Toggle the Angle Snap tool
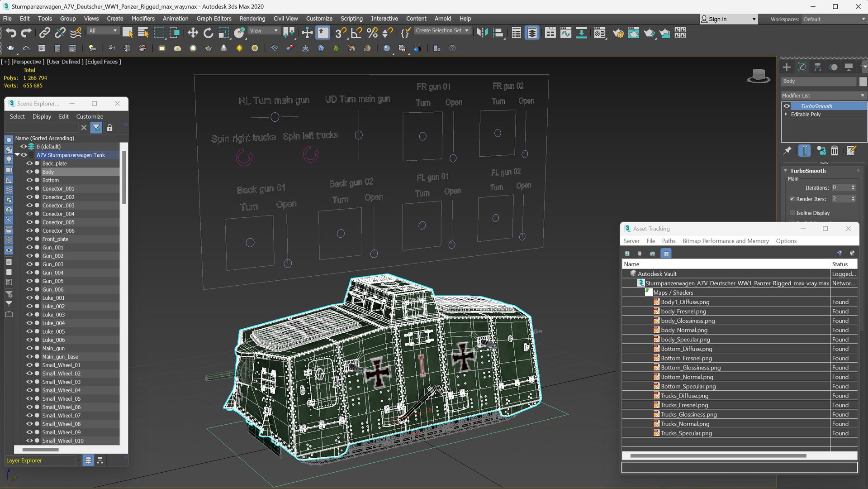 click(356, 33)
